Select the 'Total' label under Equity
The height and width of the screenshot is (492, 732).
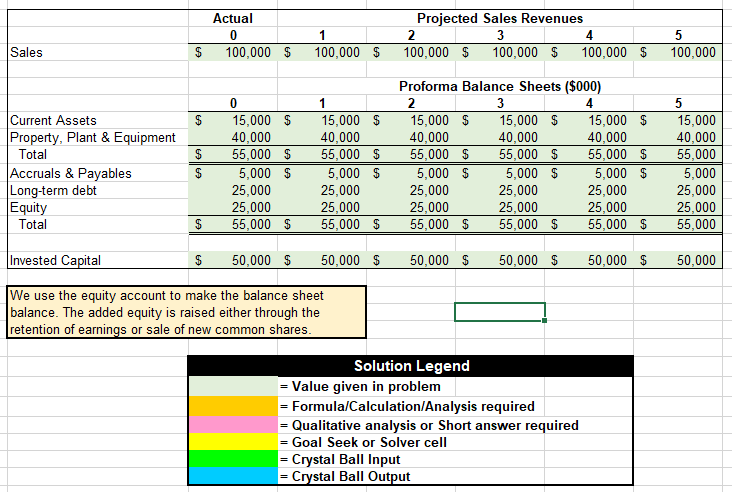tap(33, 225)
